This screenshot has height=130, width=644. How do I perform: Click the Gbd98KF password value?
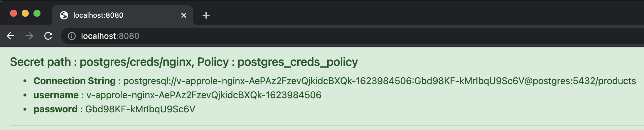tap(140, 109)
